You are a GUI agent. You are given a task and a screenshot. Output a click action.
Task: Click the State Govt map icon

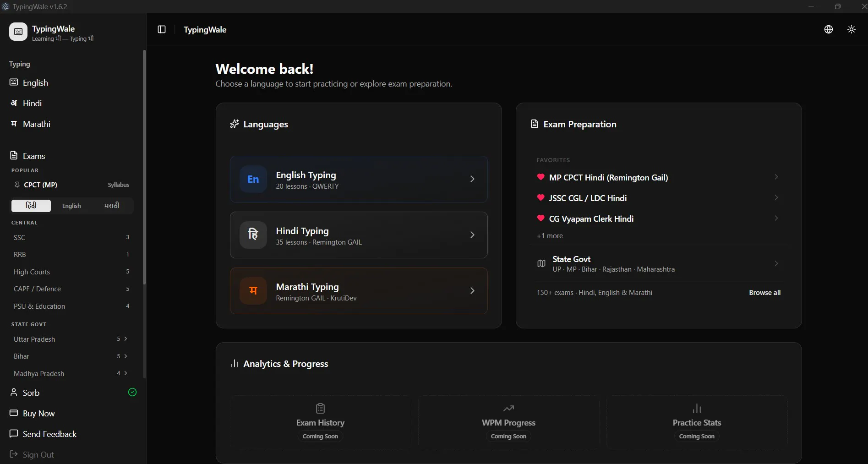(541, 263)
